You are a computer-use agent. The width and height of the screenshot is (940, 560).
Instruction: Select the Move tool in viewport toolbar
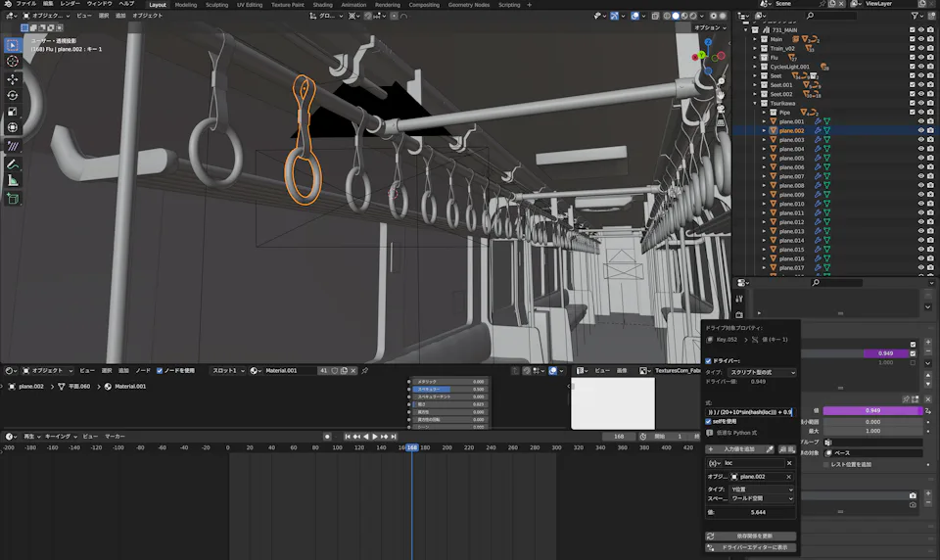tap(13, 78)
